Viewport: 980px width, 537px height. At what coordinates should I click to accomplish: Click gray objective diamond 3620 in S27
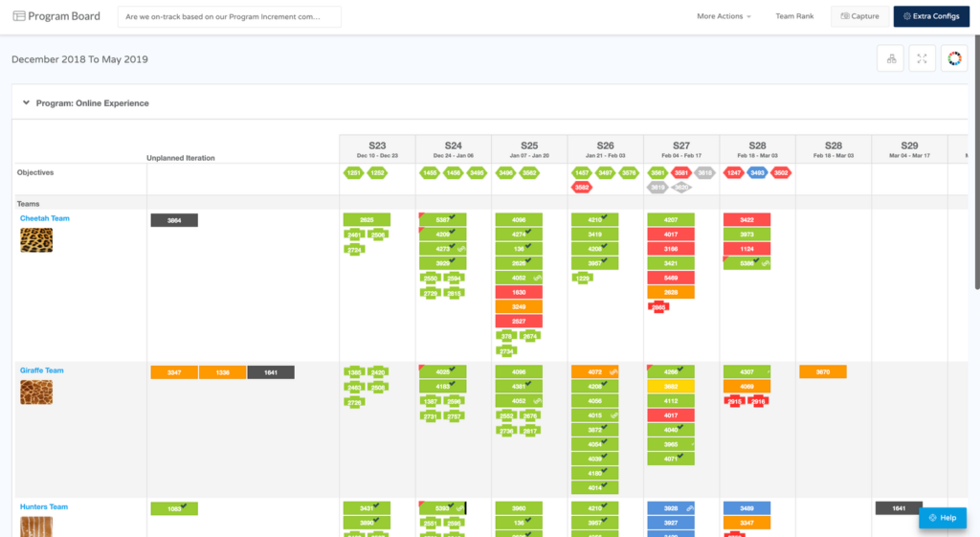pyautogui.click(x=681, y=188)
